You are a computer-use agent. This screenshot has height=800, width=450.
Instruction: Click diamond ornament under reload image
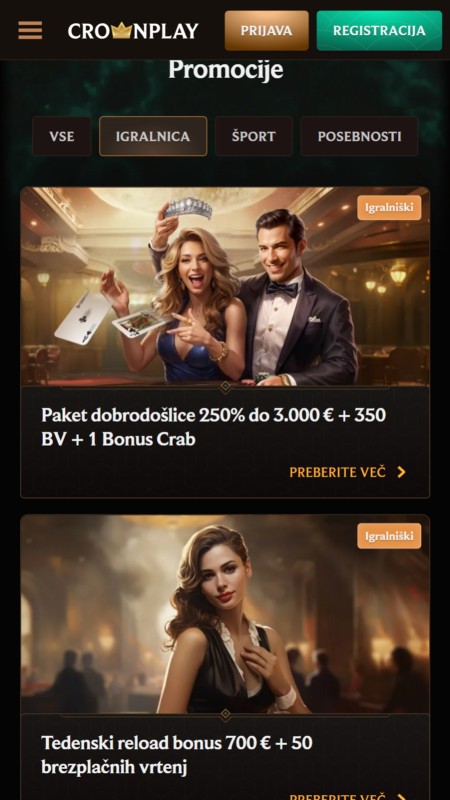[x=226, y=715]
